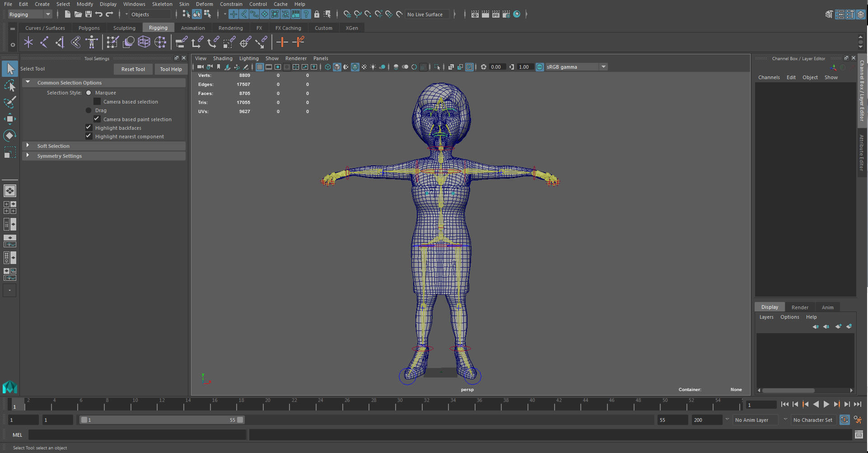This screenshot has width=868, height=453.
Task: Switch to the Render layer tab
Action: [x=800, y=307]
